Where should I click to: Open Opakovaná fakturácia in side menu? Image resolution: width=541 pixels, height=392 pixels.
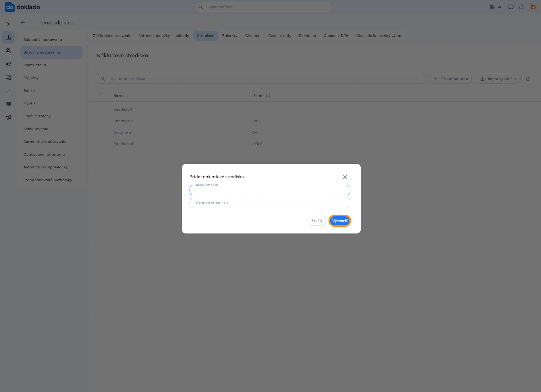tap(51, 154)
